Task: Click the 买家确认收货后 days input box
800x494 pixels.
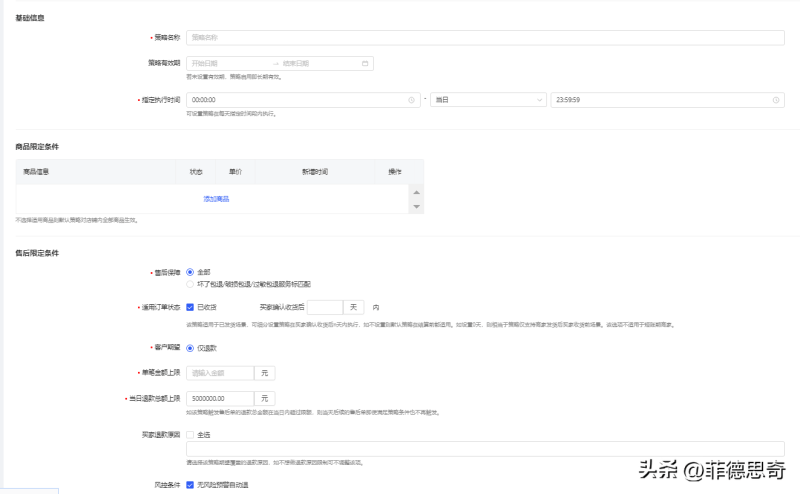Action: 324,307
